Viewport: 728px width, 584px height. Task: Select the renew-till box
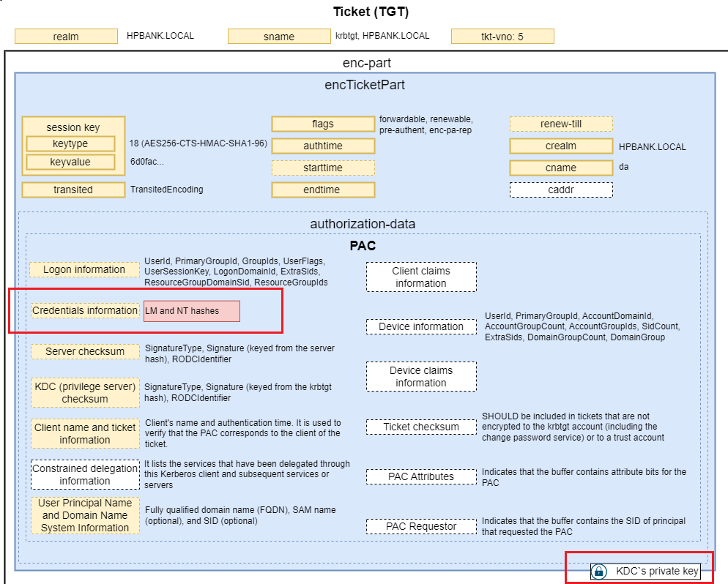[x=561, y=124]
